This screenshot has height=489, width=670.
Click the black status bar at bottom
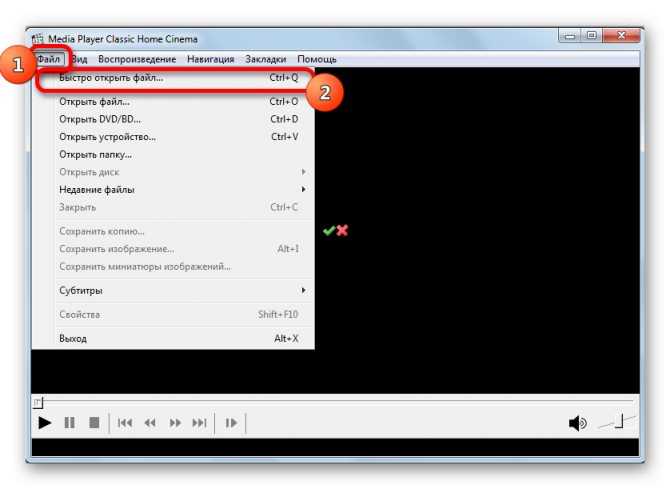click(335, 447)
